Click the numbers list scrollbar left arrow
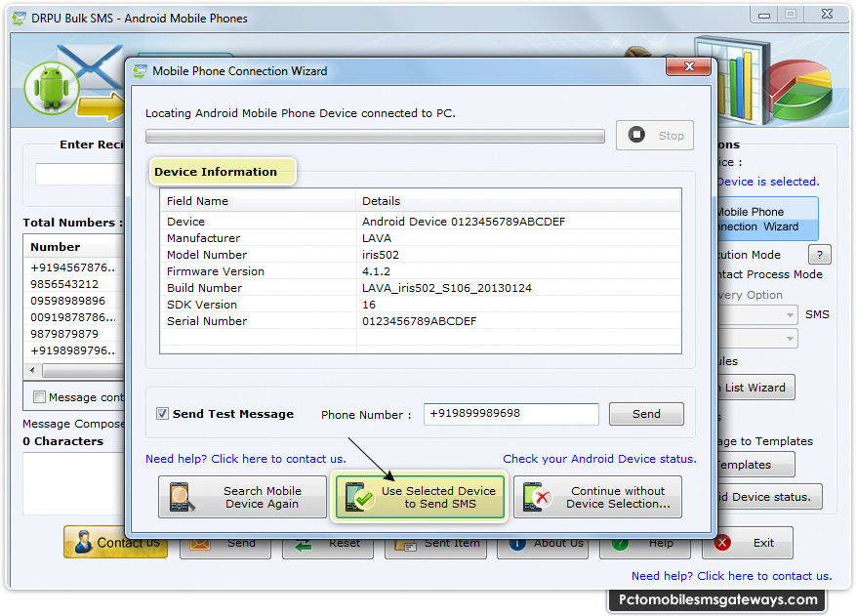This screenshot has height=616, width=856. (x=33, y=371)
